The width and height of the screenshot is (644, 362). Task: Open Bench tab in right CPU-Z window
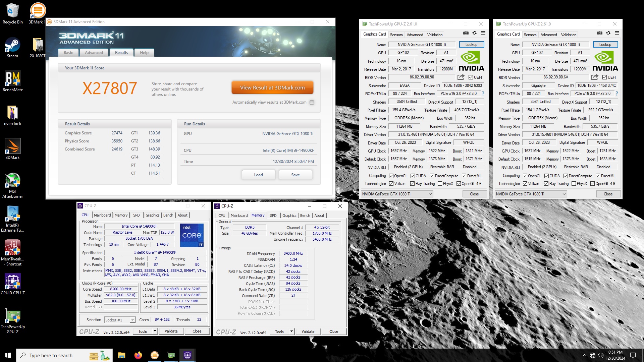tap(305, 216)
